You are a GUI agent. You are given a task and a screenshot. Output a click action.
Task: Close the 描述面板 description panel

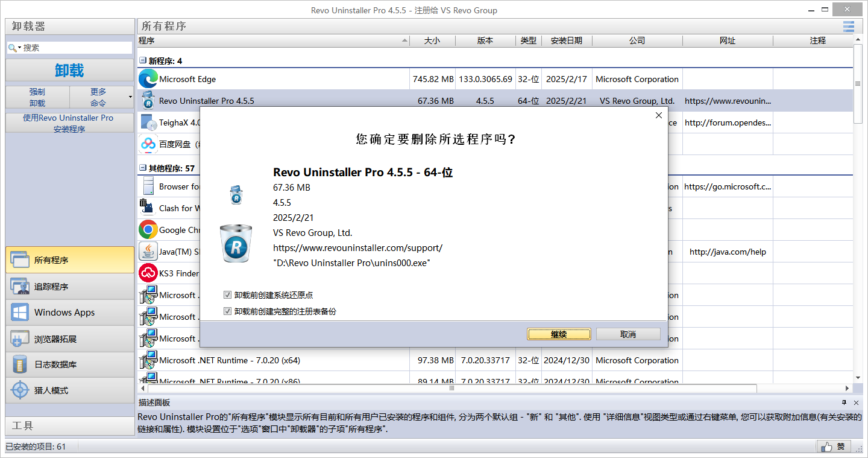[857, 402]
